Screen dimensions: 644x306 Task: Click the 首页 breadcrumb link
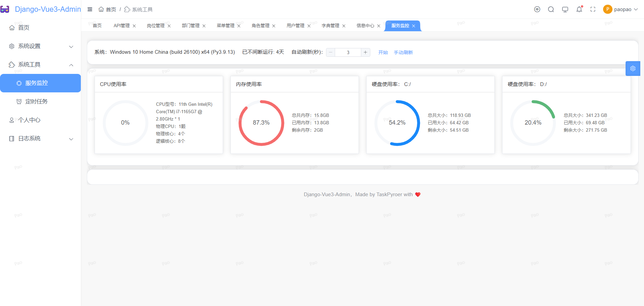pyautogui.click(x=111, y=9)
